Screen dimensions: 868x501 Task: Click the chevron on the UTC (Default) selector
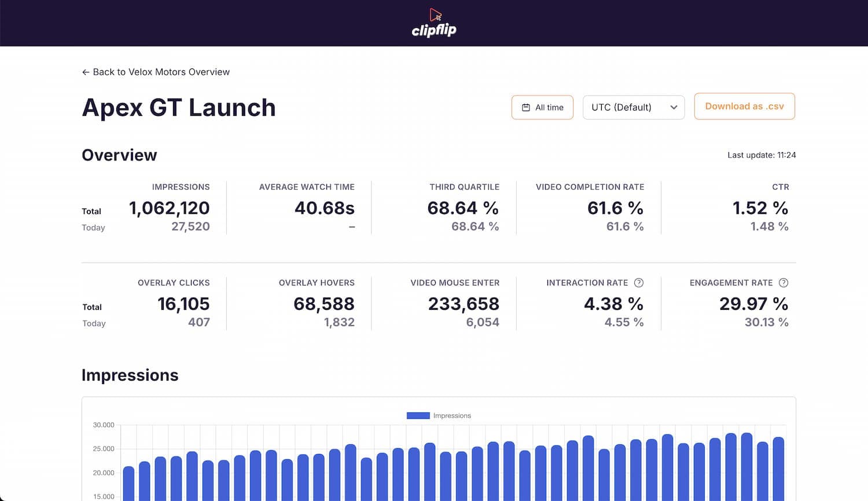pyautogui.click(x=674, y=107)
